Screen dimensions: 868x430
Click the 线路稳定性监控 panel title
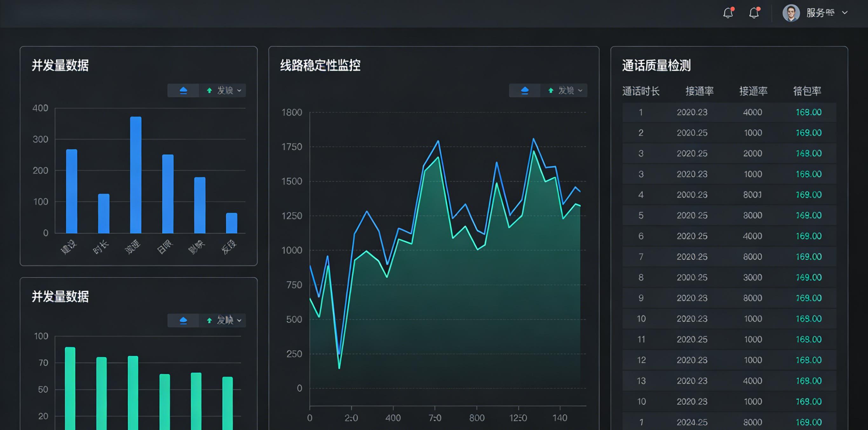pyautogui.click(x=320, y=65)
